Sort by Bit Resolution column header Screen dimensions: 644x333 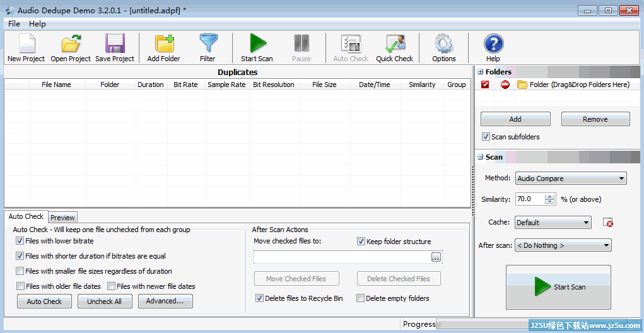tap(274, 85)
